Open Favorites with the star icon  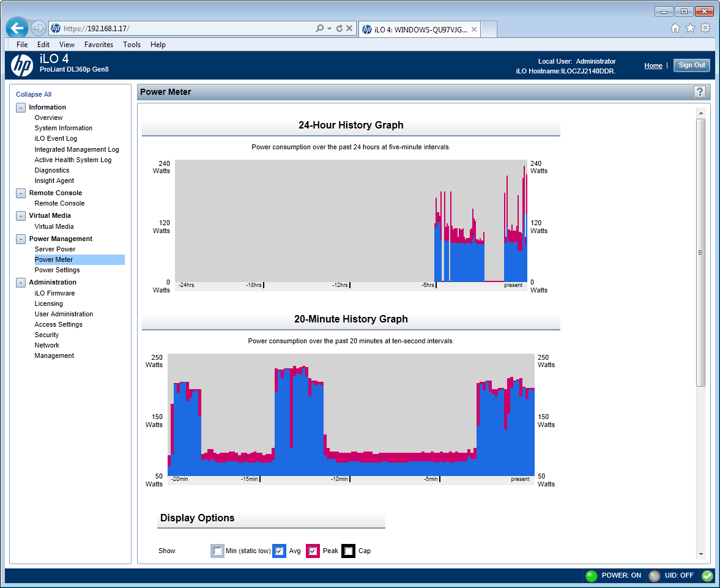pyautogui.click(x=690, y=28)
